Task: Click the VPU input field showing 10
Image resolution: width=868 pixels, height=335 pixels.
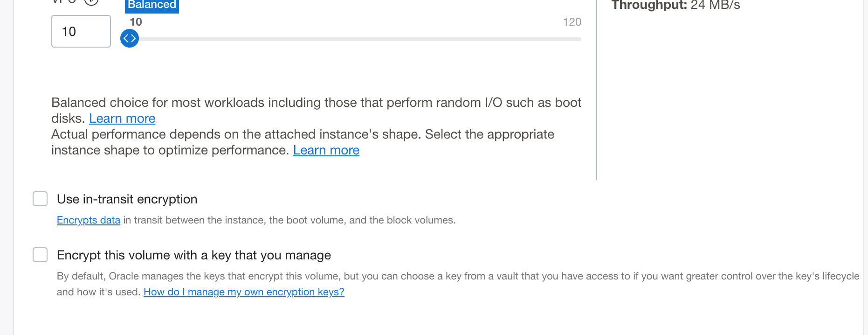Action: point(81,31)
